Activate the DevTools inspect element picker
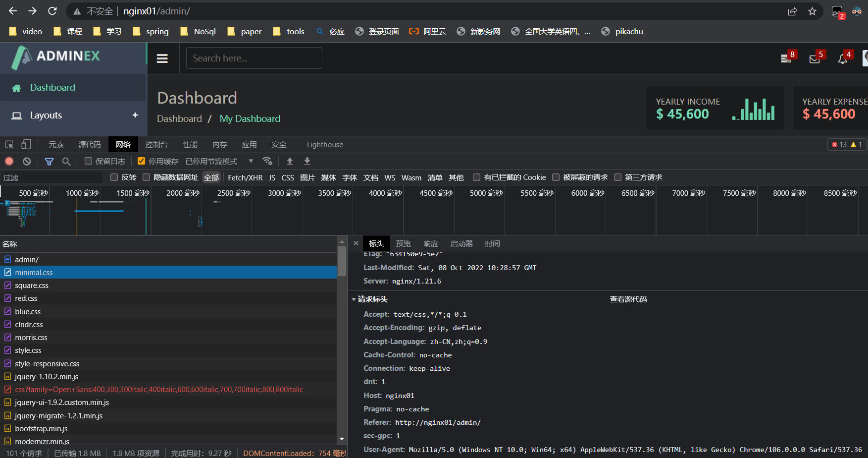This screenshot has width=868, height=458. coord(9,144)
